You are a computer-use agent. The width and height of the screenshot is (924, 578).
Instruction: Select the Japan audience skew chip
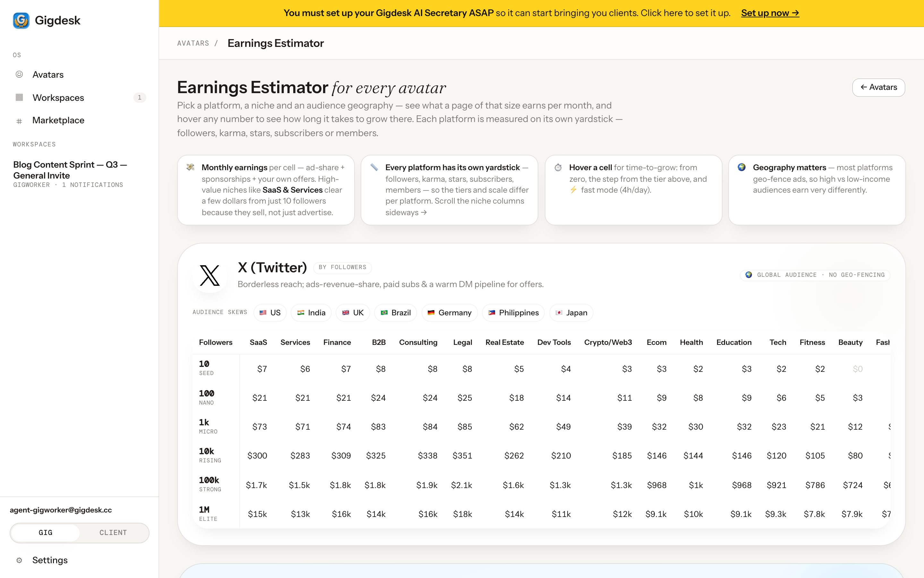pos(571,313)
